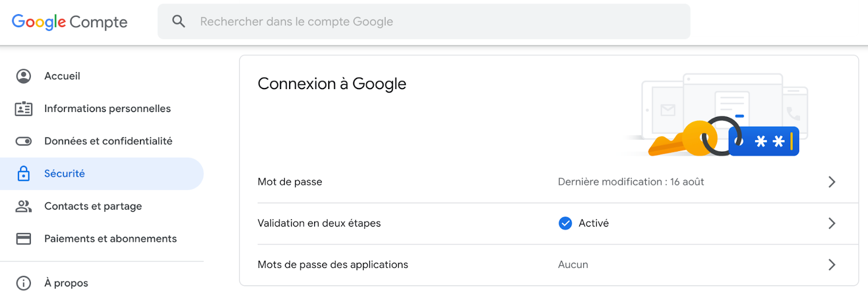Expand the Mot de passe row chevron
Screen dimensions: 868x301
(x=832, y=182)
